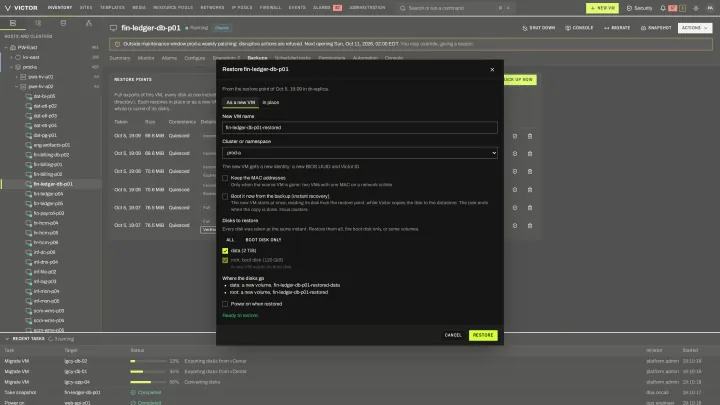Select fin-payroll-p03 in the tree
720x405 pixels.
pyautogui.click(x=49, y=214)
